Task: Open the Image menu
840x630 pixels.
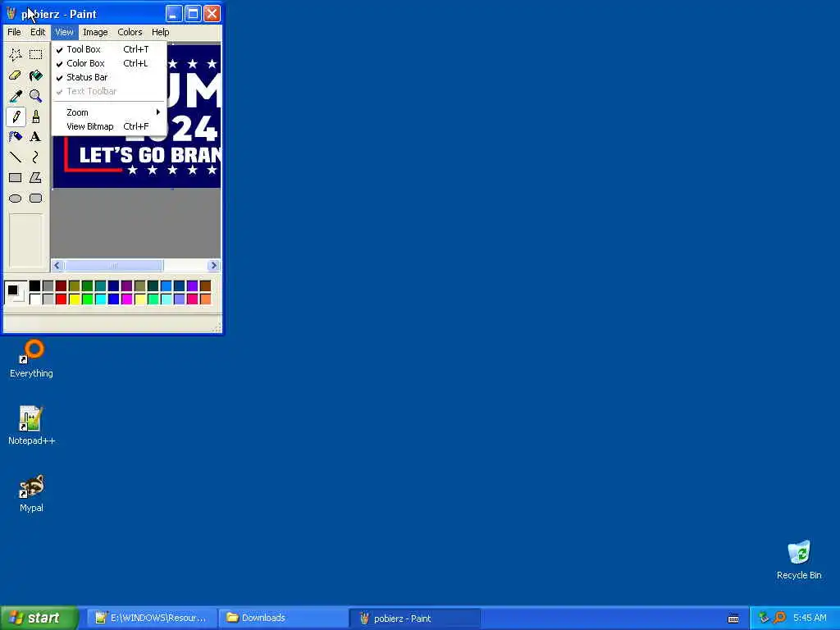Action: click(95, 32)
